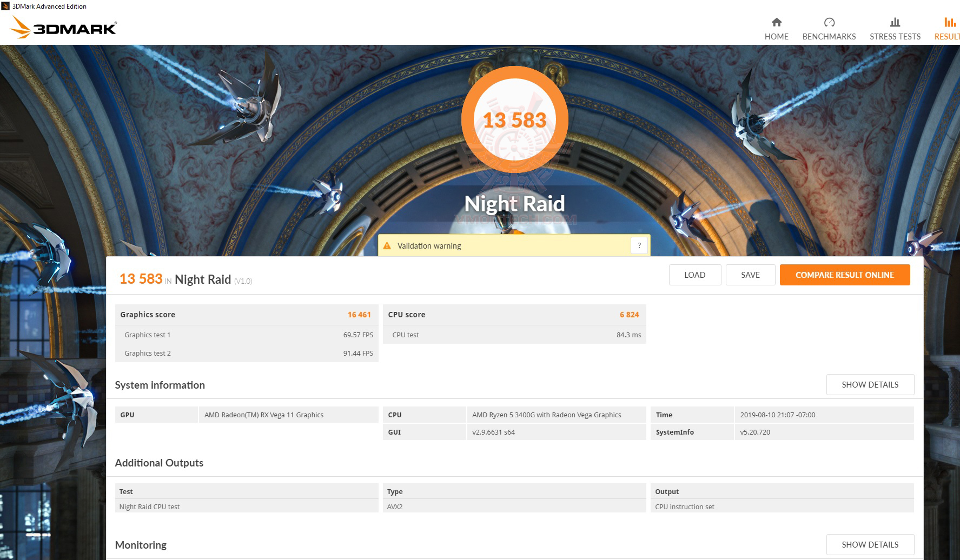Click the Graphics score heading
Screen dimensions: 960x560
pos(148,315)
